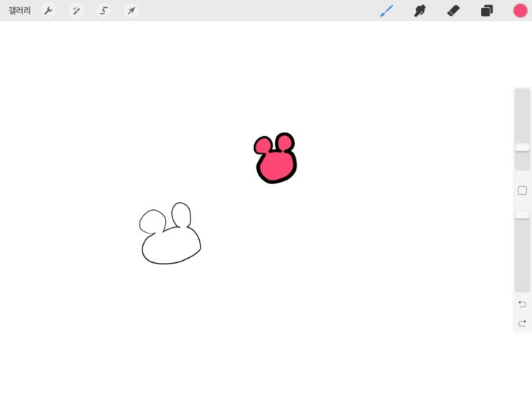Undo the last stroke
Viewport: 532px width, 399px height.
pos(522,304)
